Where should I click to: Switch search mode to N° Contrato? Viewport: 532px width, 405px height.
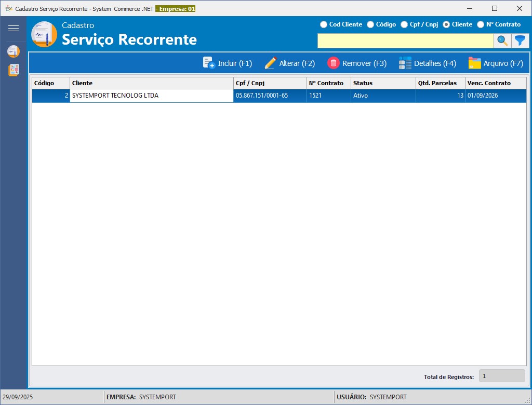pyautogui.click(x=480, y=24)
